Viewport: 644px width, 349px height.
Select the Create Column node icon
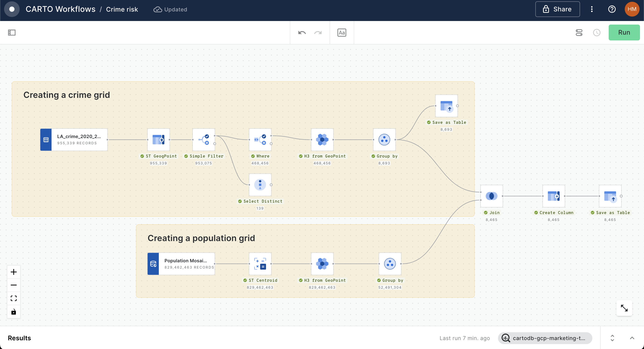[x=554, y=196]
